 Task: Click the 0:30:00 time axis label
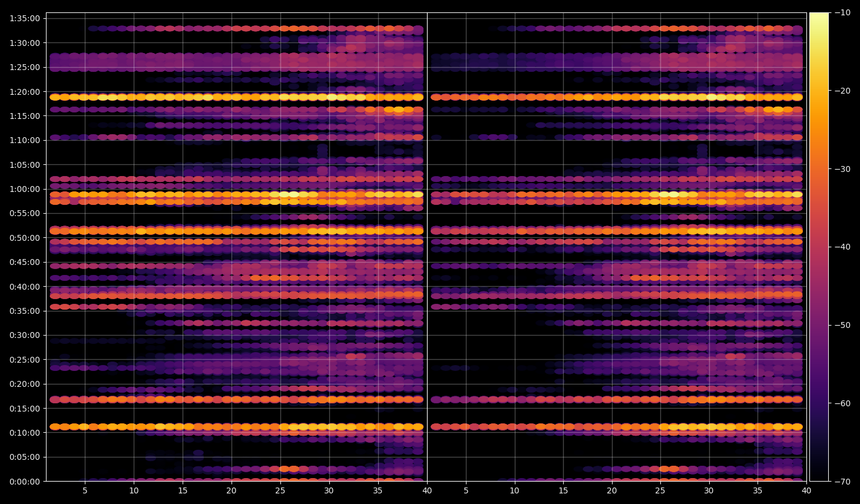25,335
